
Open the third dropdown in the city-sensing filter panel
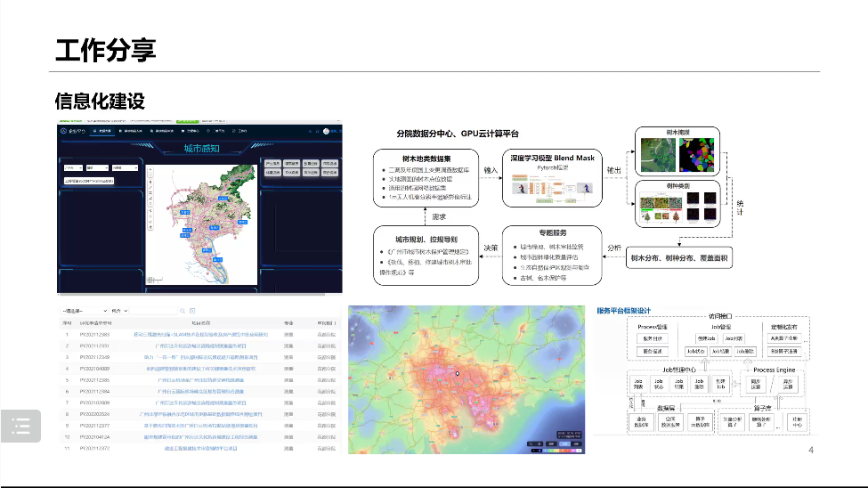tap(125, 167)
